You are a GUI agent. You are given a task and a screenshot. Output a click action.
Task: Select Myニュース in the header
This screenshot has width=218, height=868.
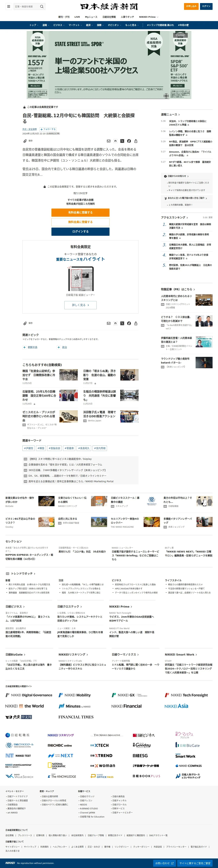click(x=91, y=17)
